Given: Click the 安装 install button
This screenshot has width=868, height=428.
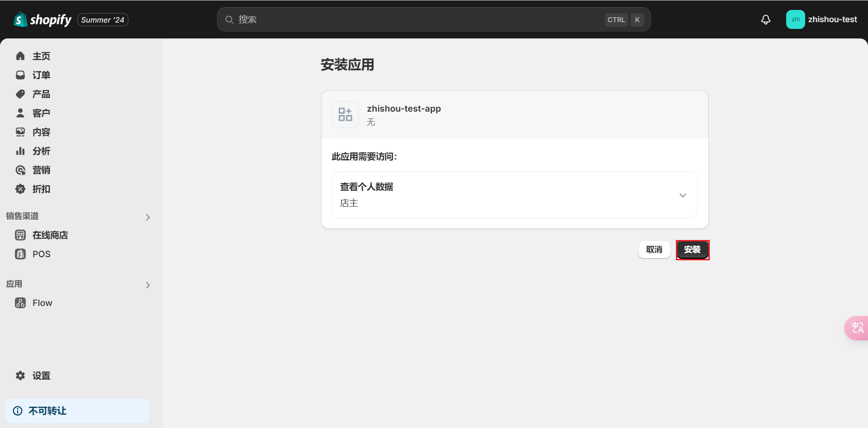Looking at the screenshot, I should [x=693, y=249].
